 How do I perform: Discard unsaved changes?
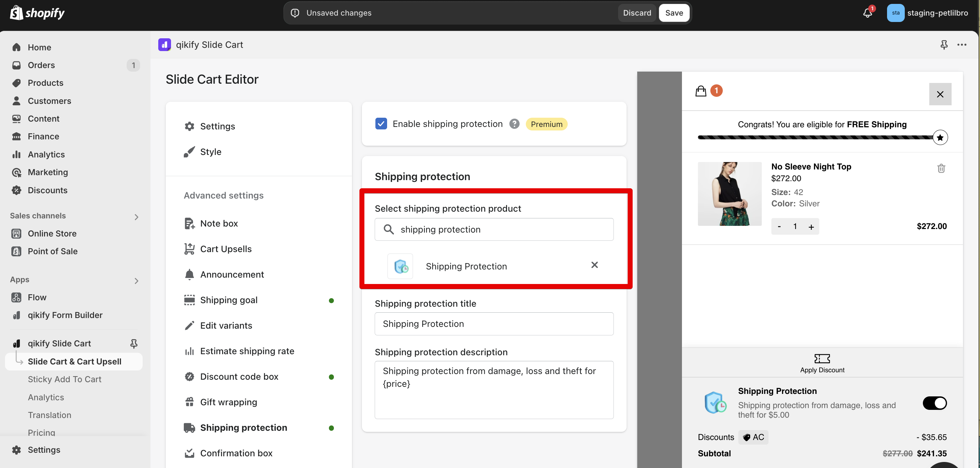pos(637,13)
